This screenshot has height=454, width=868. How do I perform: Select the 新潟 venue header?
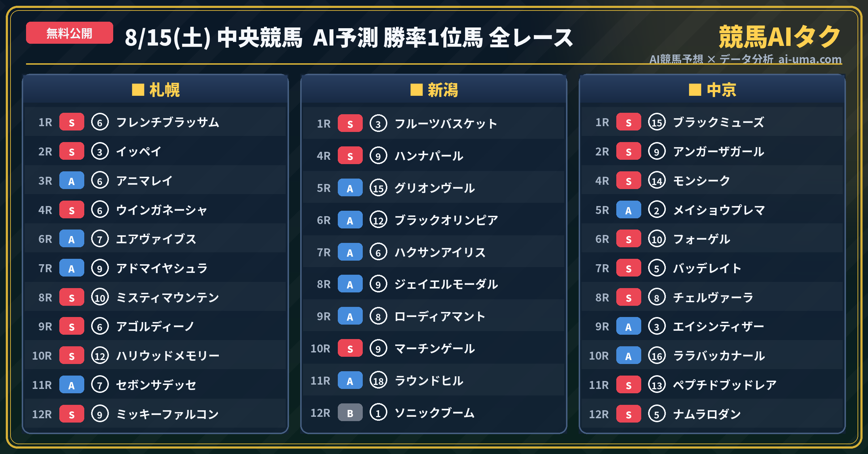coord(434,90)
